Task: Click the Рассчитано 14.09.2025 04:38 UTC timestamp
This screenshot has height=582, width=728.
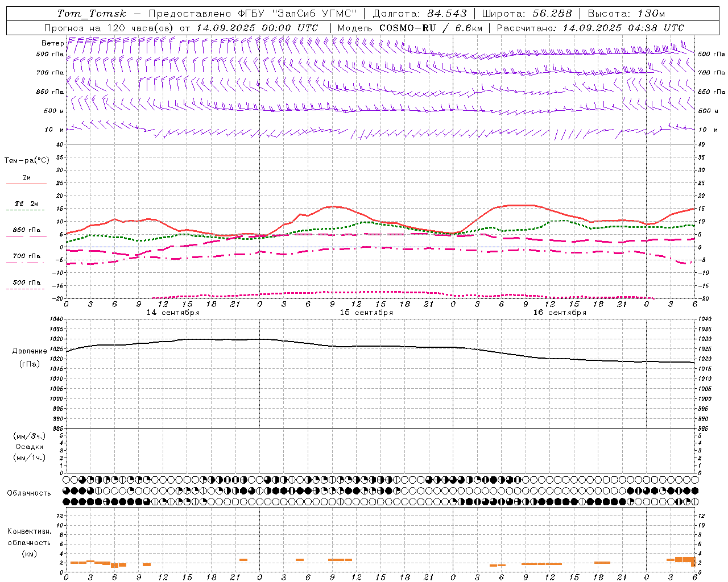Action: click(x=590, y=28)
